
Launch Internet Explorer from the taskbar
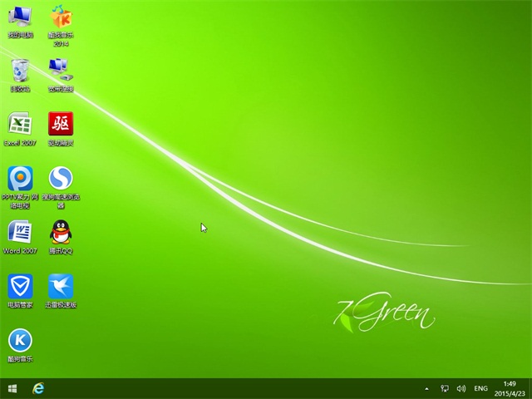click(x=38, y=388)
